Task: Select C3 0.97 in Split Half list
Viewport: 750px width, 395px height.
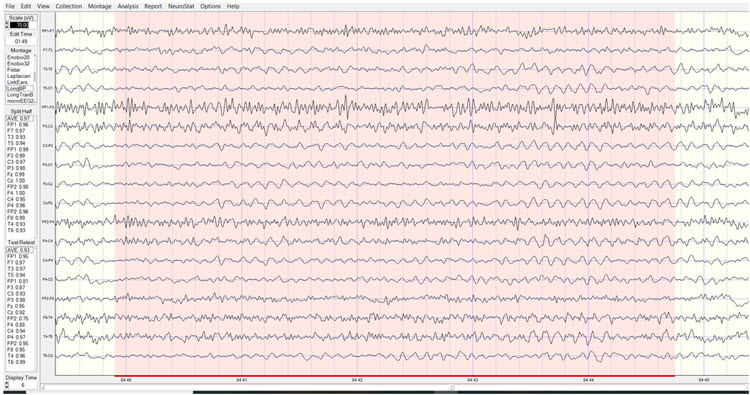Action: point(17,162)
